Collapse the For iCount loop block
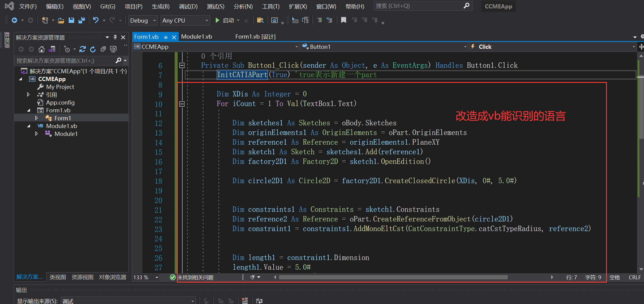Image resolution: width=644 pixels, height=304 pixels. [182, 104]
